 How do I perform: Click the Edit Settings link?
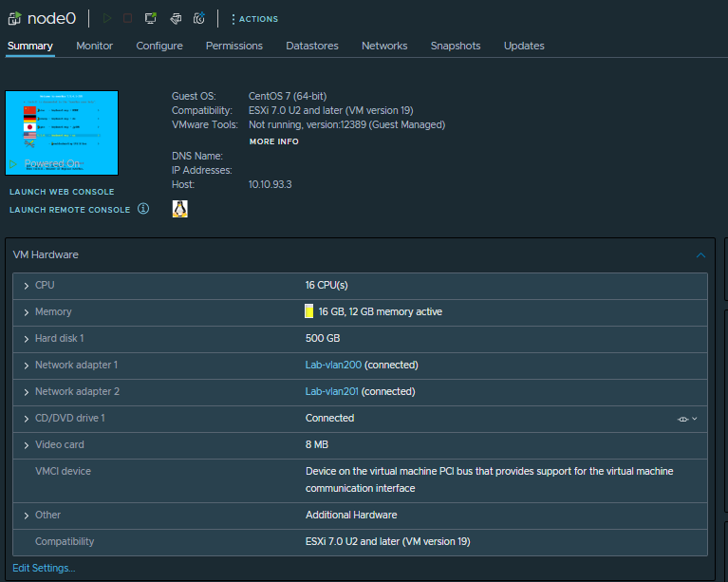(44, 568)
